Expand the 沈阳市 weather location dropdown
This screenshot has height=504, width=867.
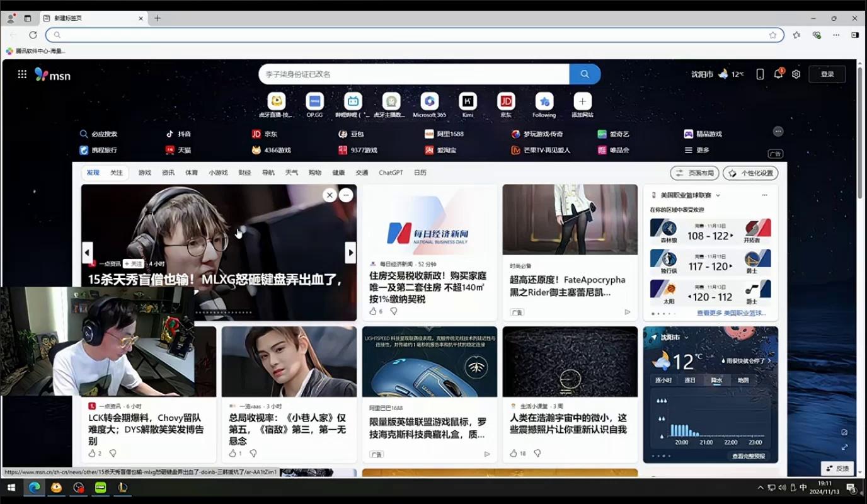(686, 338)
